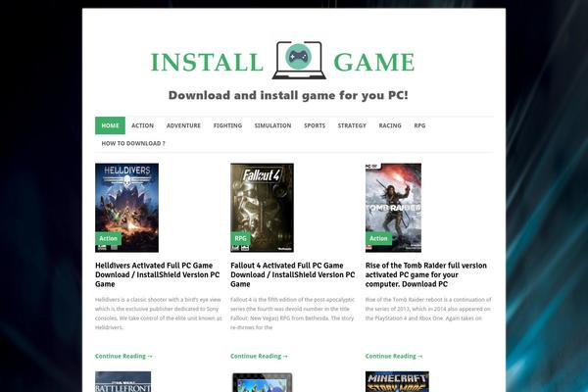
Task: Open the Rise of the Tomb Raider title
Action: [x=426, y=274]
